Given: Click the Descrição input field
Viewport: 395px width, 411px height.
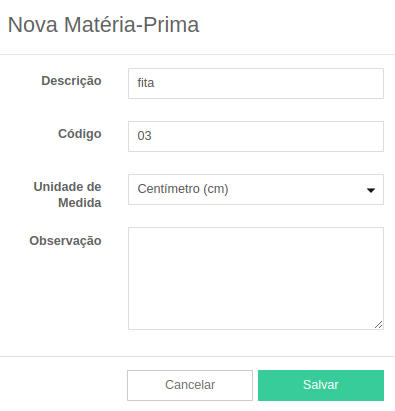Looking at the screenshot, I should point(256,83).
